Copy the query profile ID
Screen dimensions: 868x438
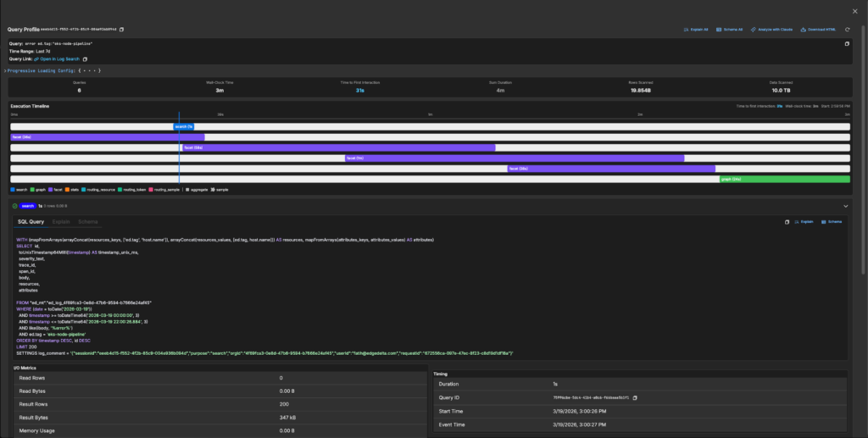click(122, 30)
